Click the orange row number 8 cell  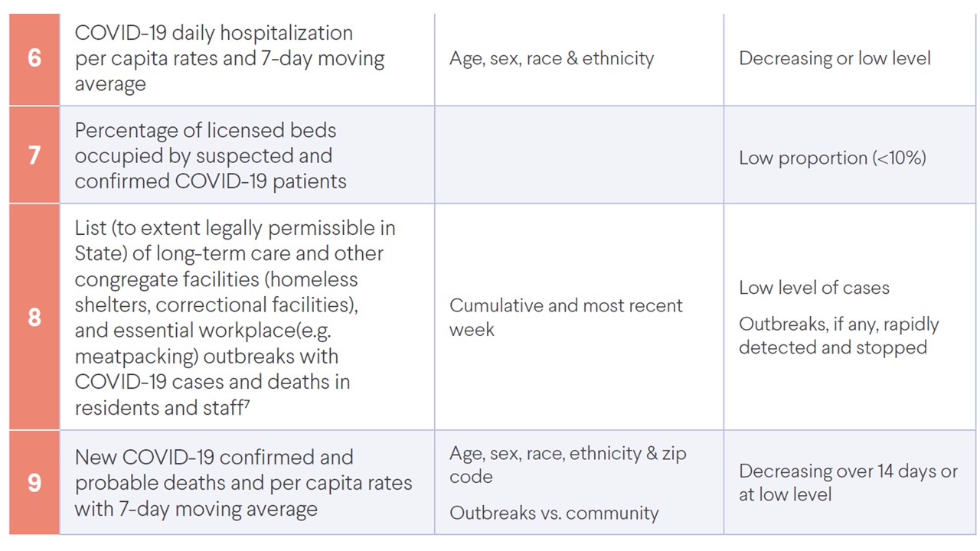coord(34,317)
